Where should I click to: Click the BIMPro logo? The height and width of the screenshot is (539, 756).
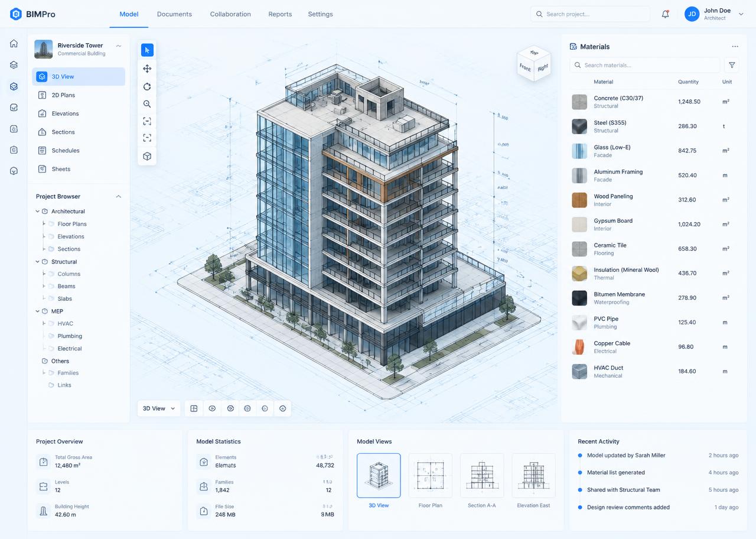33,14
